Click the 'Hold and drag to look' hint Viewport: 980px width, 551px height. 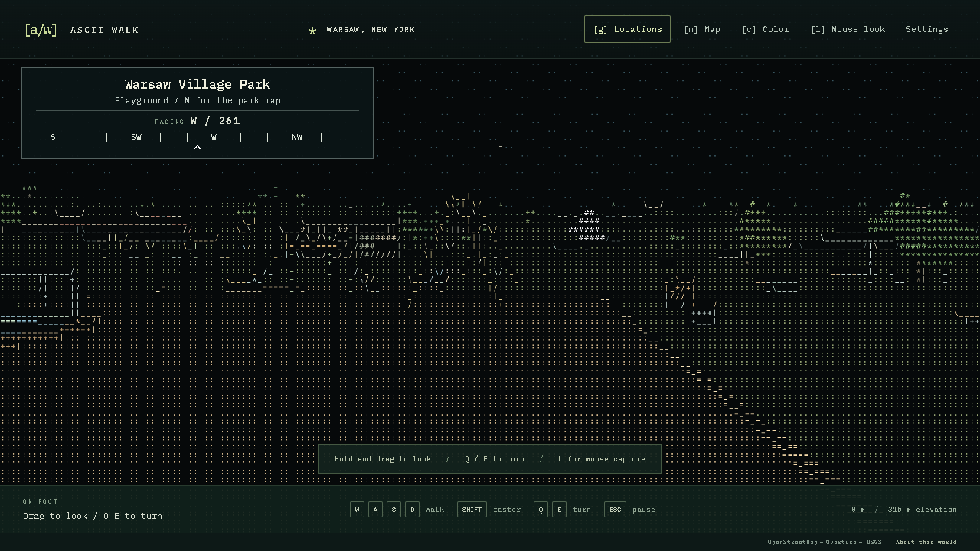[x=383, y=459]
